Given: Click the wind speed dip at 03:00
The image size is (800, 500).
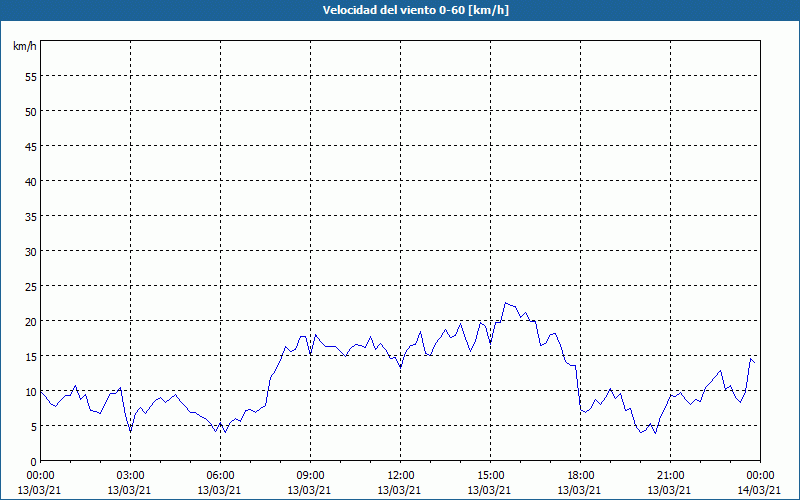Looking at the screenshot, I should pos(131,432).
